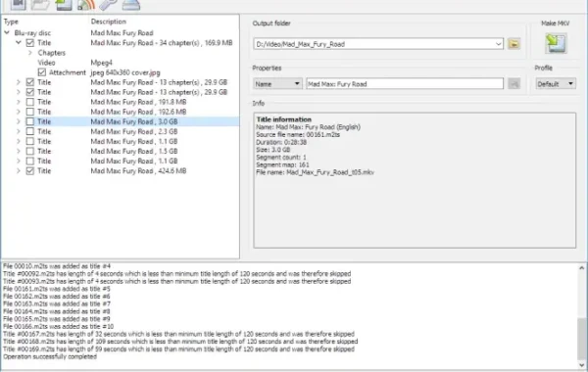This screenshot has height=372, width=588.
Task: Check the highlighted 3.0 GB Title checkbox
Action: coord(30,121)
